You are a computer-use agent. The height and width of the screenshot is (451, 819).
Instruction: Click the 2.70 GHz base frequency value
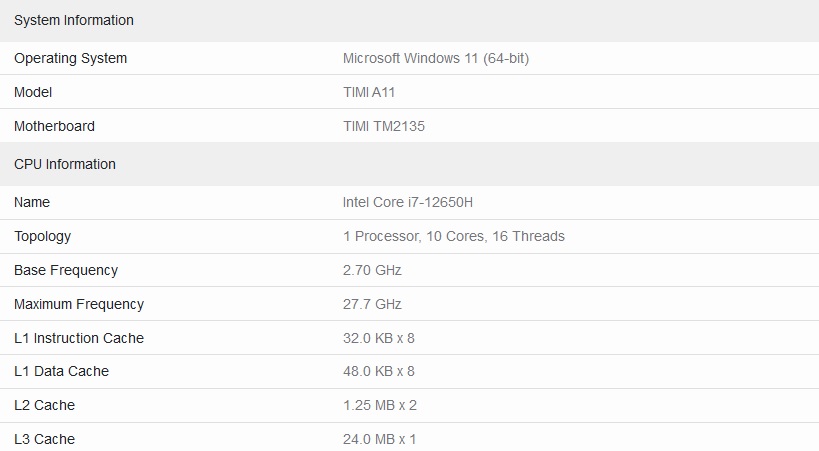click(372, 270)
